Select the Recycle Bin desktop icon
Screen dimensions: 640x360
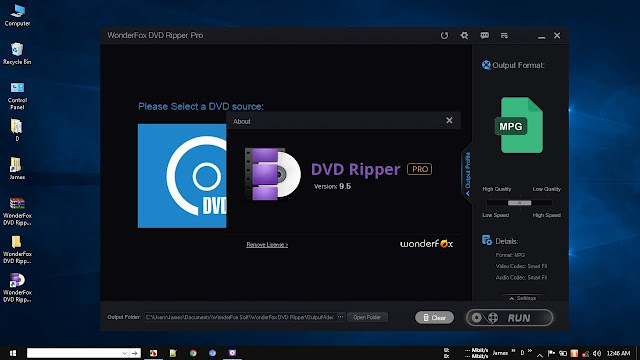[x=17, y=53]
